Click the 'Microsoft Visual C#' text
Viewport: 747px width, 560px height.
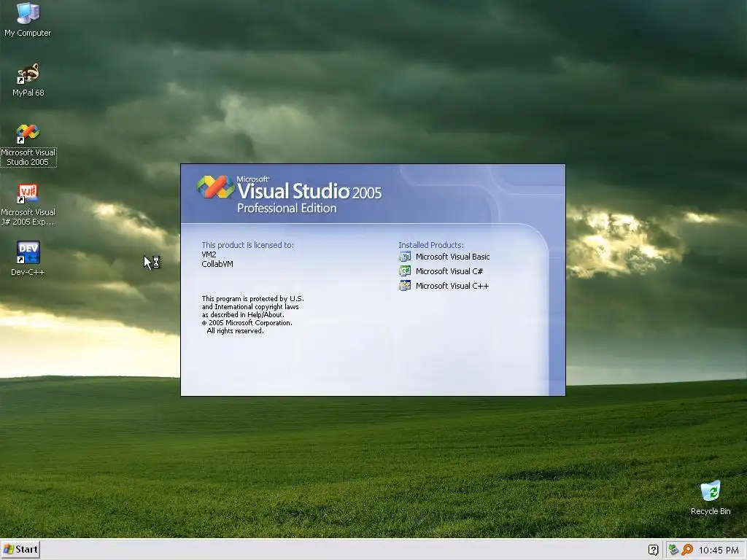(x=449, y=271)
